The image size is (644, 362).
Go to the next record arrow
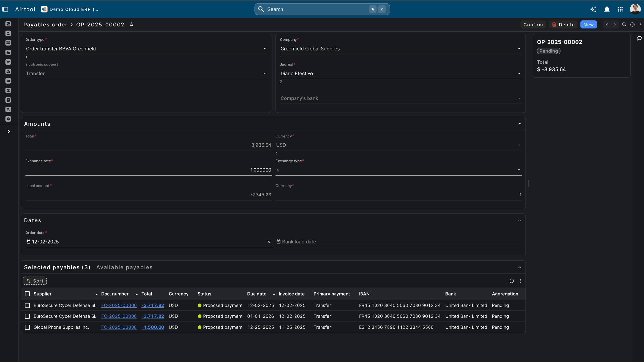(615, 25)
